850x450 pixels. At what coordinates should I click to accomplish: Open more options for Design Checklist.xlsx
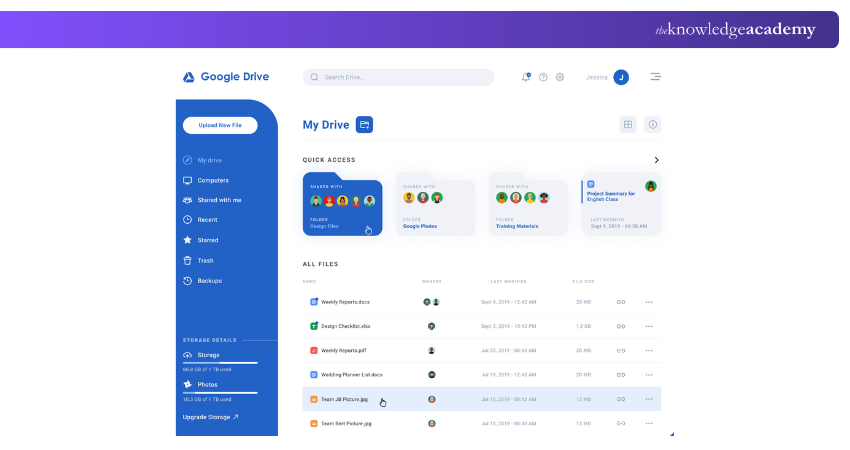(x=649, y=326)
